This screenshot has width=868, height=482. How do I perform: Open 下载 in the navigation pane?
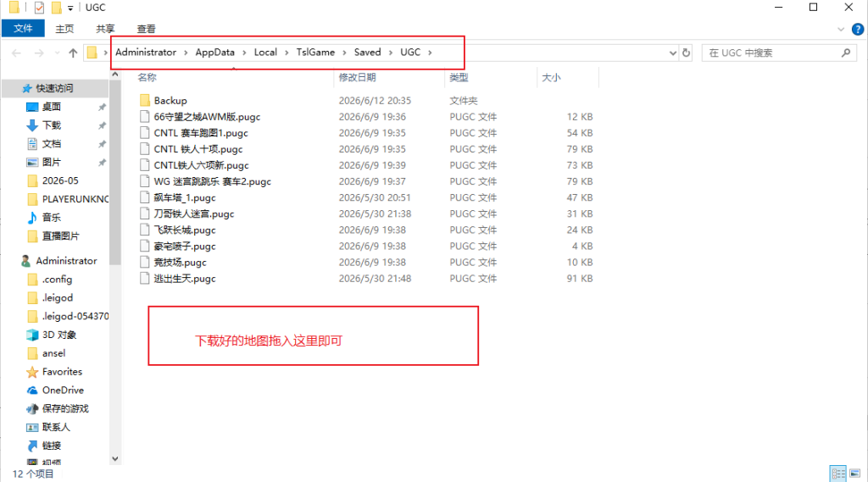pyautogui.click(x=52, y=125)
